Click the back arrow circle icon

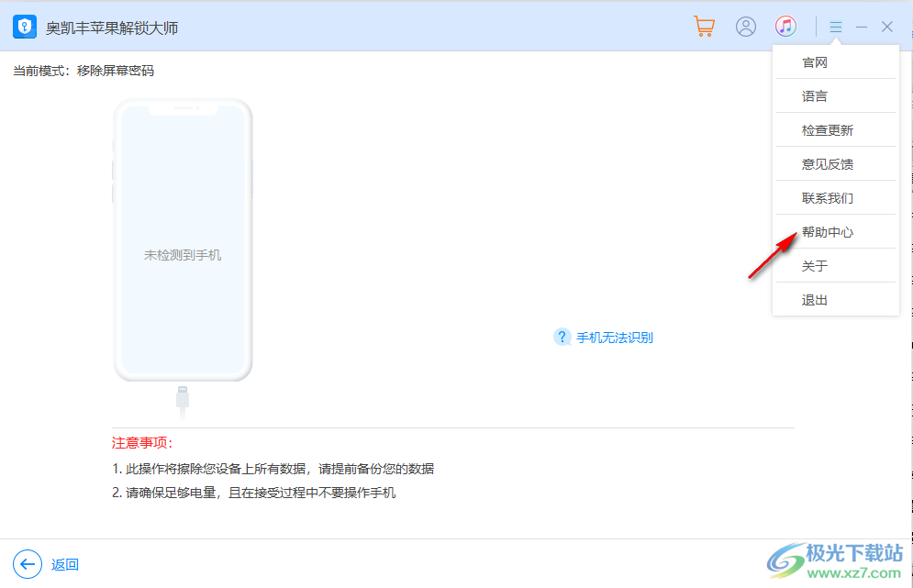pos(28,564)
